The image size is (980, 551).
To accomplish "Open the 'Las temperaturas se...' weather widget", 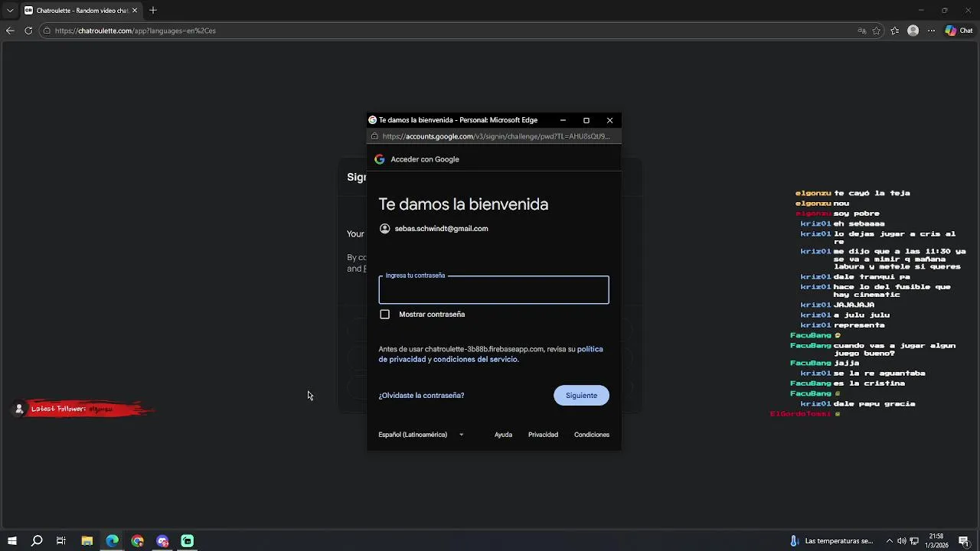I will pyautogui.click(x=831, y=541).
